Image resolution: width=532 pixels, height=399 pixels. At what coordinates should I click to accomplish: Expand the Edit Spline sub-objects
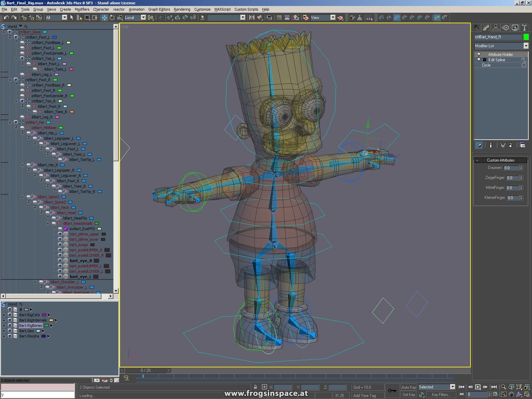point(484,60)
